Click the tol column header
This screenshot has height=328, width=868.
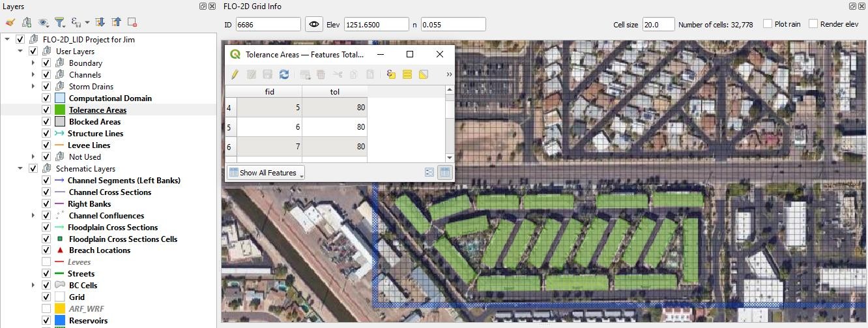point(334,92)
